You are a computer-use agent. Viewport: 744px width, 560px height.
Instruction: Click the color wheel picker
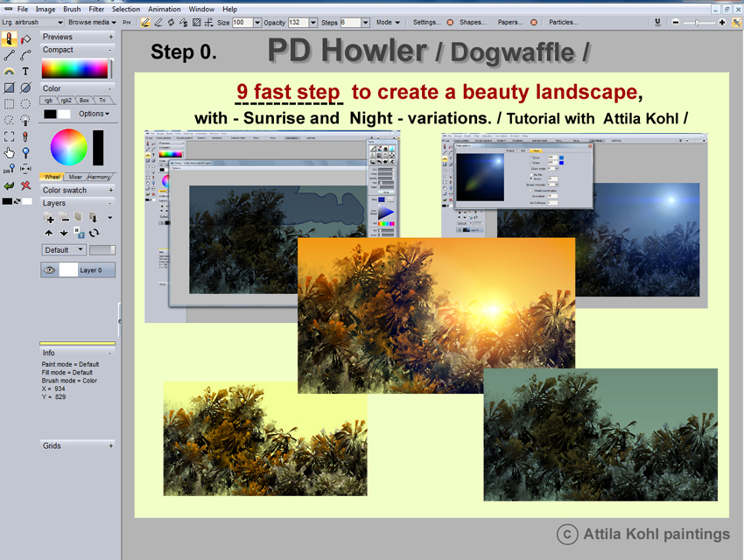coord(68,147)
